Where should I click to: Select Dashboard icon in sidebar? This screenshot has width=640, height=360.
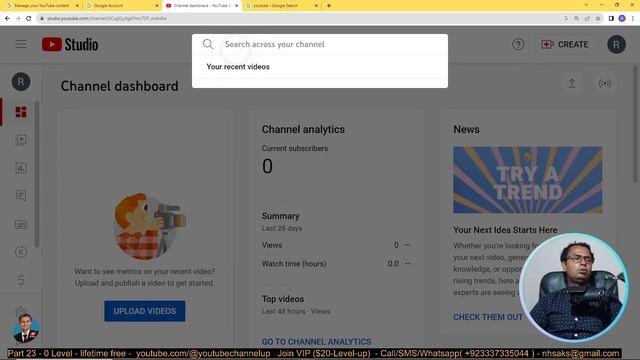(21, 112)
